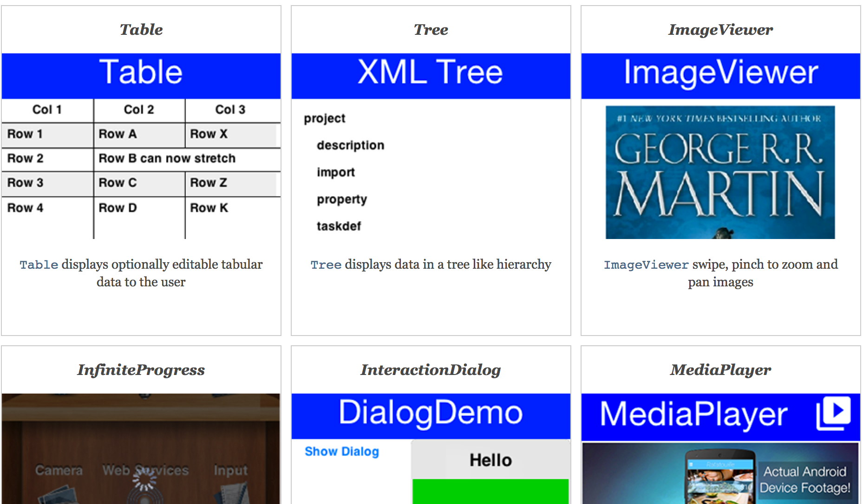Expand the import node in XML Tree
The width and height of the screenshot is (863, 504).
[335, 172]
